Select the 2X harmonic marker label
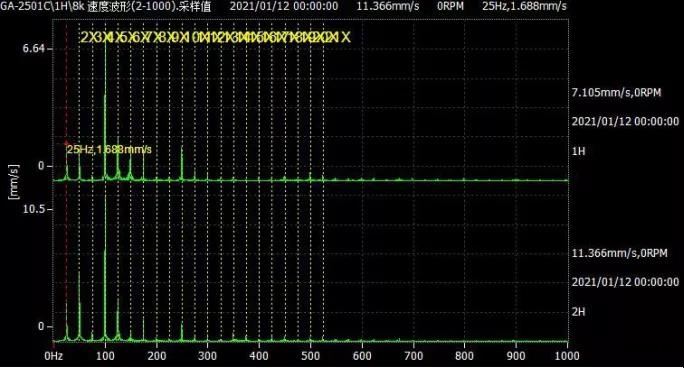Image resolution: width=684 pixels, height=368 pixels. click(x=84, y=37)
